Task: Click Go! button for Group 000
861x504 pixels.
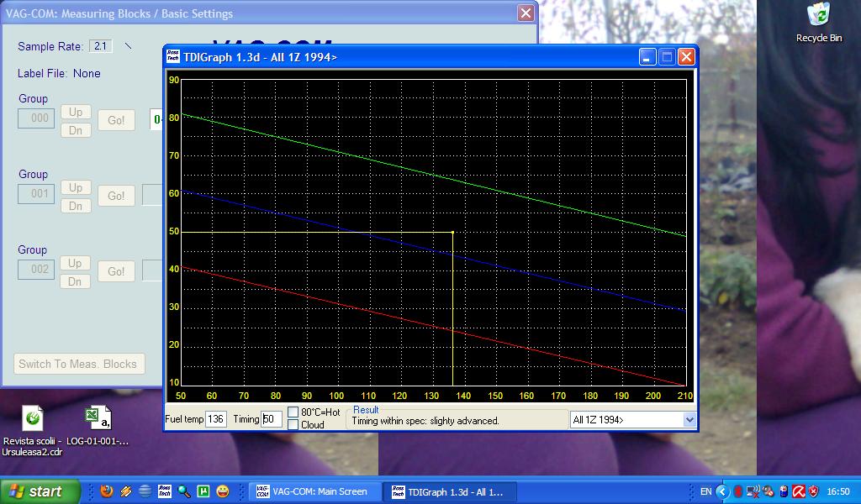Action: coord(116,120)
